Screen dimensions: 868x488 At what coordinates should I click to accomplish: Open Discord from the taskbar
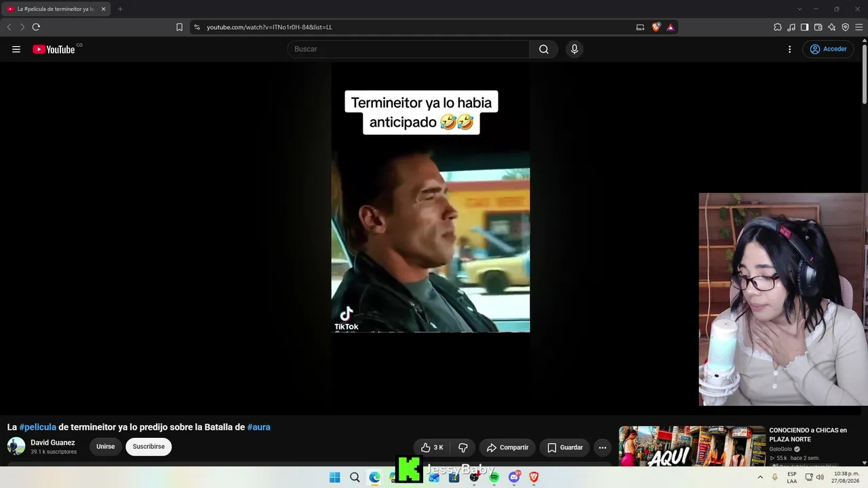[514, 477]
